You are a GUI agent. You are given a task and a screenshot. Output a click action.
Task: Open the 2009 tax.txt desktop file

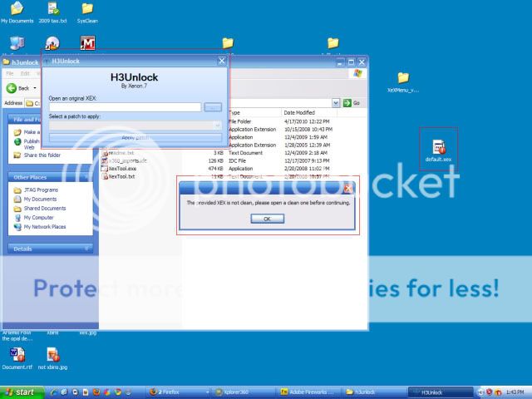click(x=52, y=9)
